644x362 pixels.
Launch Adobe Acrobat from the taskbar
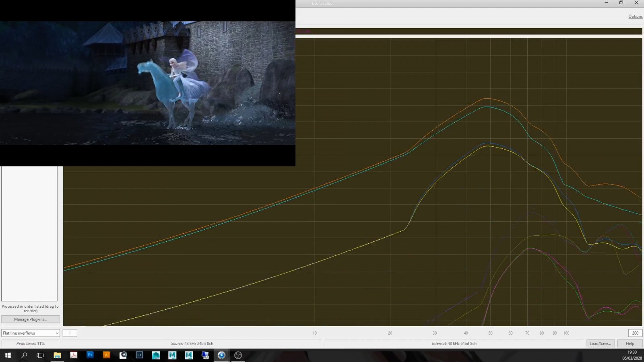[74, 355]
